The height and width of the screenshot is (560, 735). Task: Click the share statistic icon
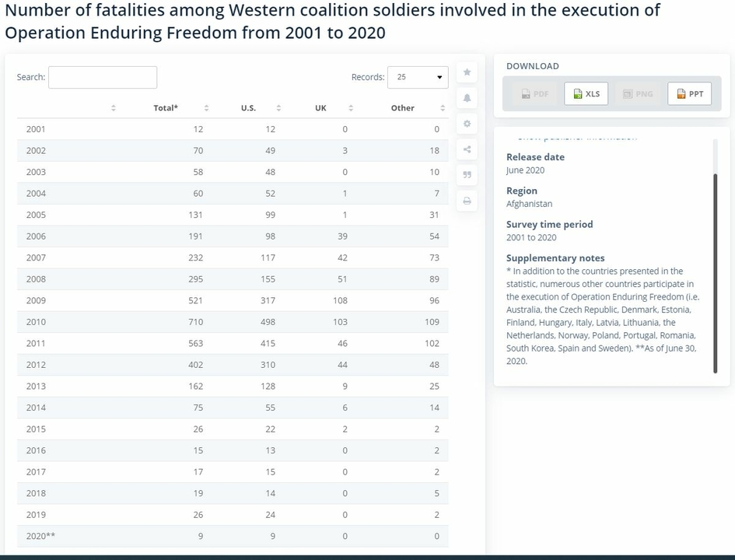pos(467,149)
